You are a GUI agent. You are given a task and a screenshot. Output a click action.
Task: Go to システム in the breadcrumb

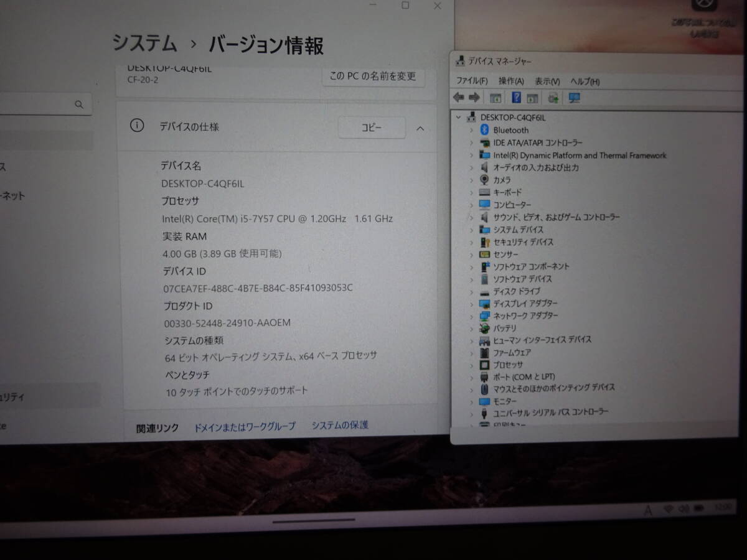tap(144, 44)
